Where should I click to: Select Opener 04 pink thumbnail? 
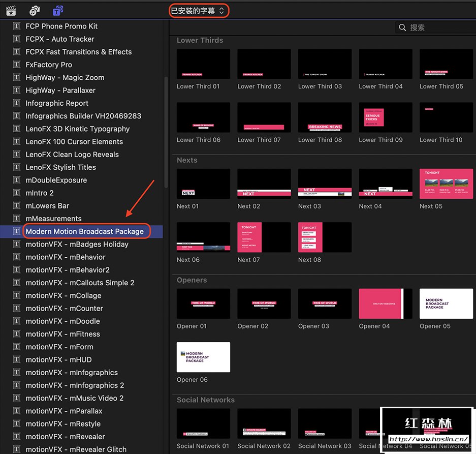(x=386, y=304)
